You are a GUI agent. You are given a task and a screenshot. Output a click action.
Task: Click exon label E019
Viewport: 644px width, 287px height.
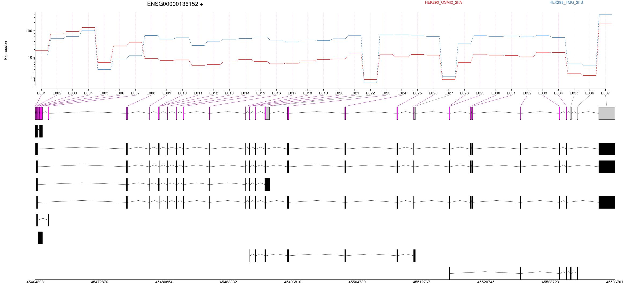[323, 93]
